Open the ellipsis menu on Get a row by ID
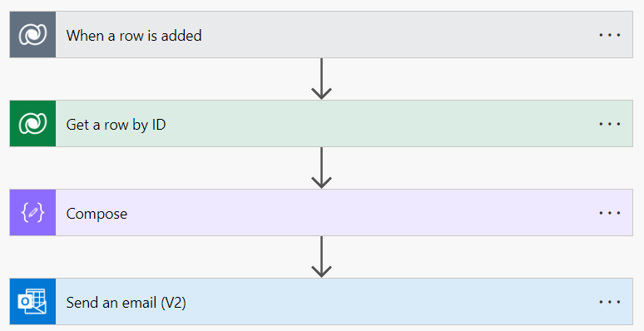 pos(610,124)
